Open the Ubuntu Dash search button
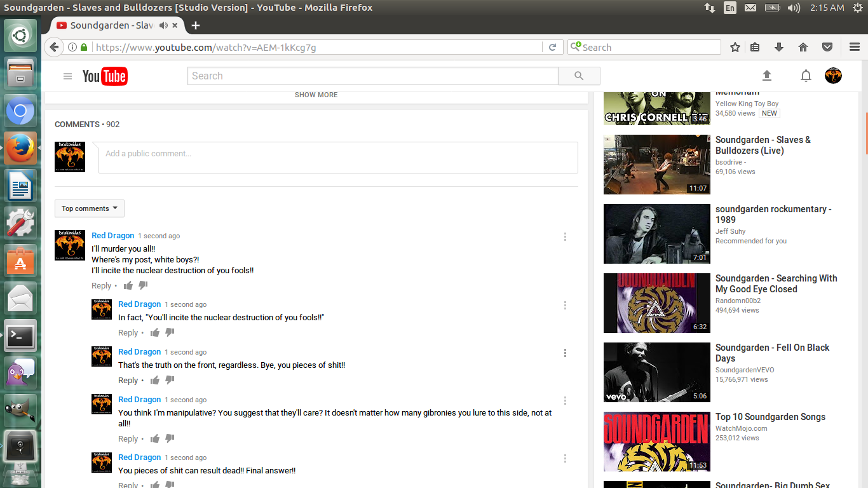Image resolution: width=868 pixels, height=488 pixels. (x=20, y=35)
